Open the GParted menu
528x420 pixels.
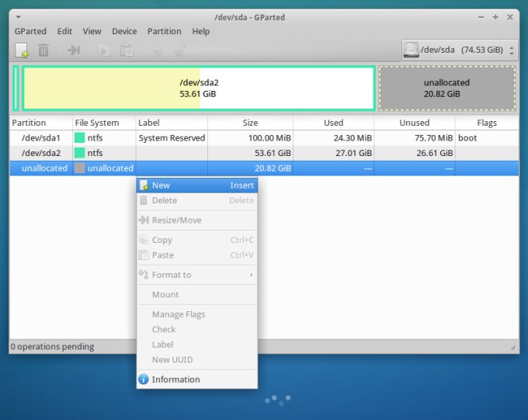(x=30, y=31)
